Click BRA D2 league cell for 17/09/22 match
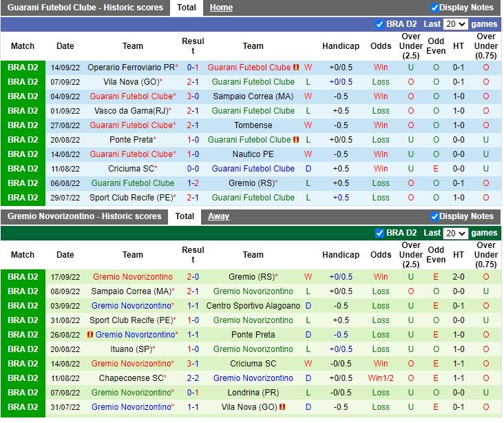504x423 pixels. pyautogui.click(x=23, y=277)
